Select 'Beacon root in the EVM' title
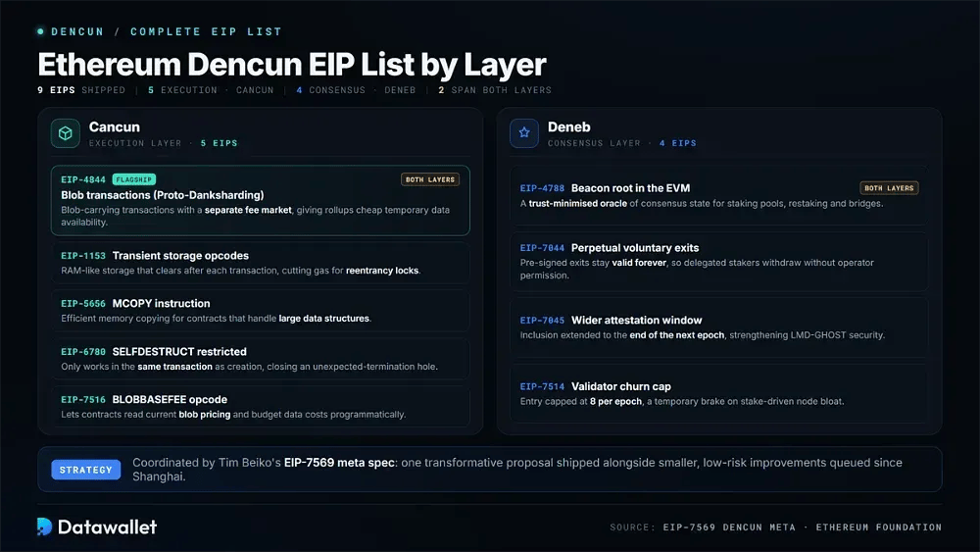The image size is (980, 552). click(x=630, y=188)
